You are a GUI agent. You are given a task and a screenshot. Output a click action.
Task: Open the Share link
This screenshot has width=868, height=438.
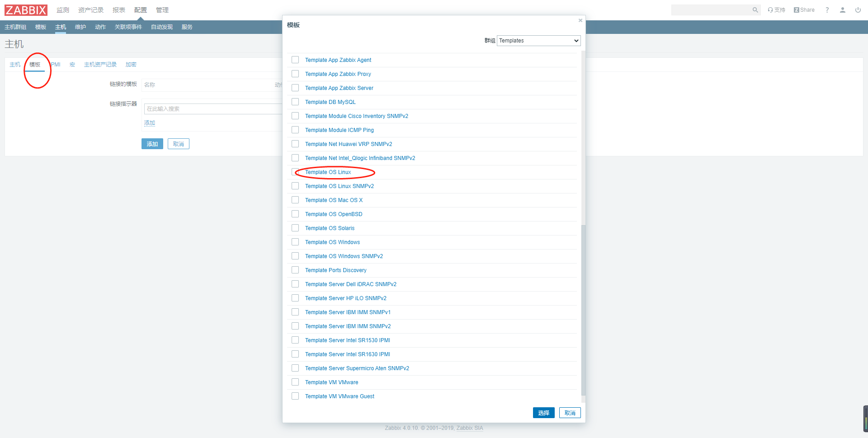click(x=804, y=10)
